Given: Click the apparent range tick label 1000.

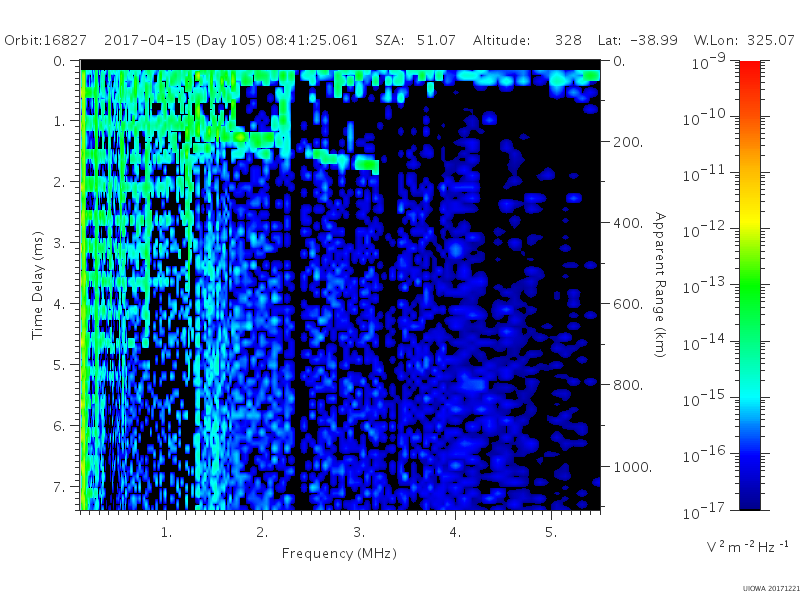Looking at the screenshot, I should coord(633,467).
